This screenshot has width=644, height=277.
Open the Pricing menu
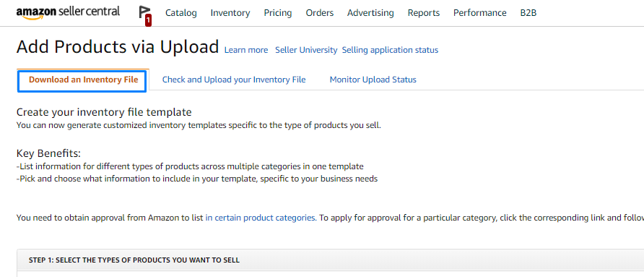tap(278, 13)
